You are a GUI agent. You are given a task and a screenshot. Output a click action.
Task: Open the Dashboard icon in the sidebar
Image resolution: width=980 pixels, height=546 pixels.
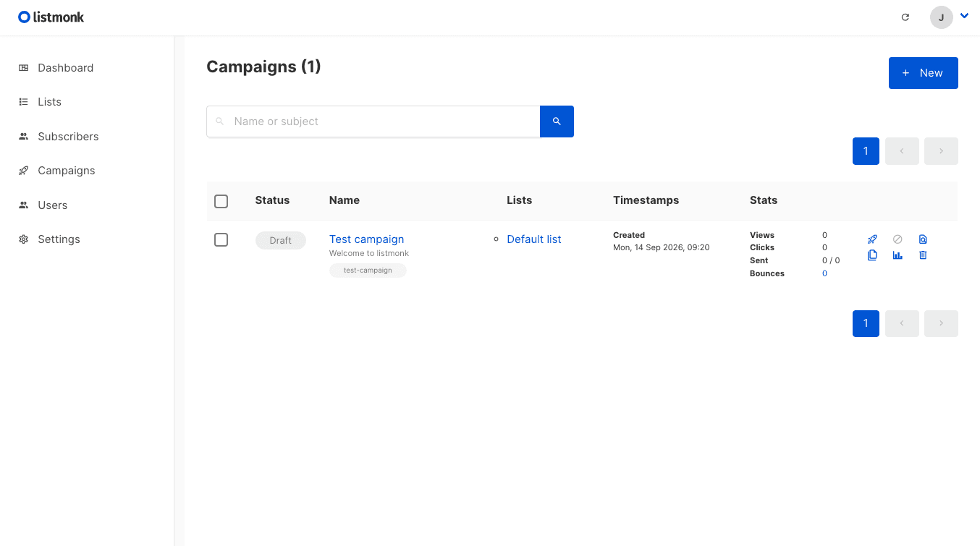click(24, 68)
